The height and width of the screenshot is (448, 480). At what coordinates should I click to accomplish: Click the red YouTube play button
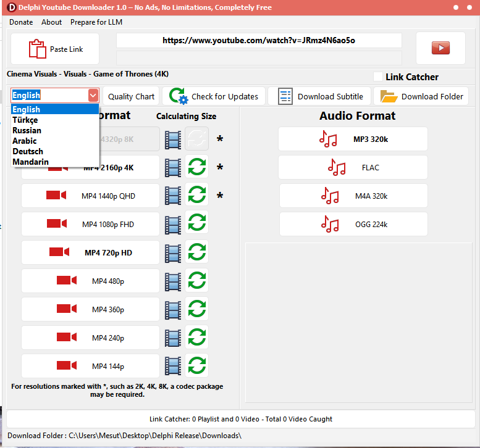point(440,48)
